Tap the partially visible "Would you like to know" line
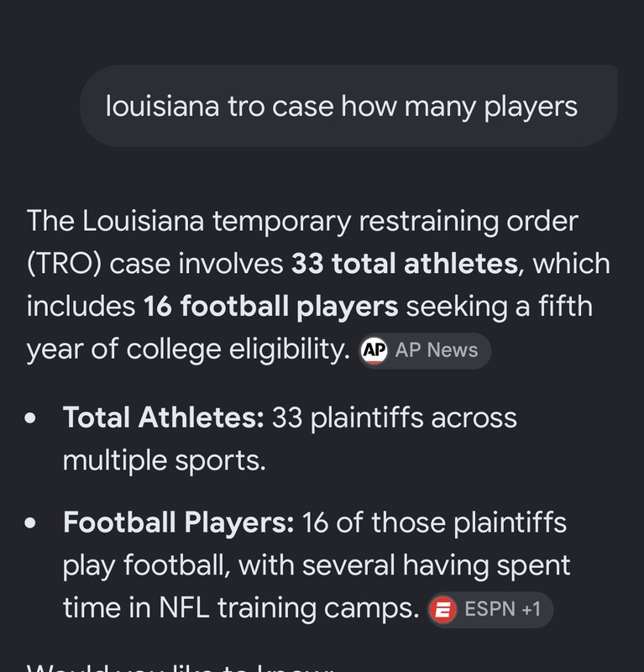 180,667
